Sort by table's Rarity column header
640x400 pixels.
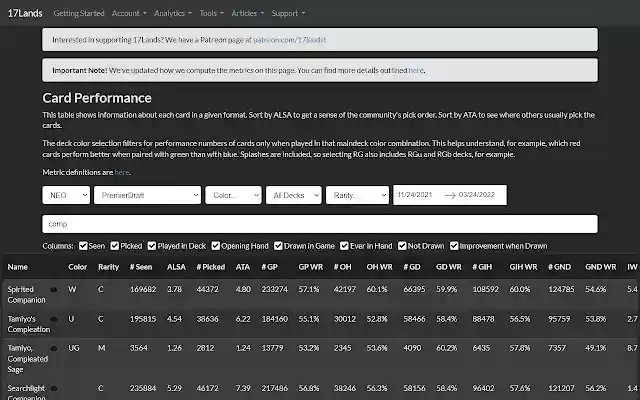click(109, 267)
